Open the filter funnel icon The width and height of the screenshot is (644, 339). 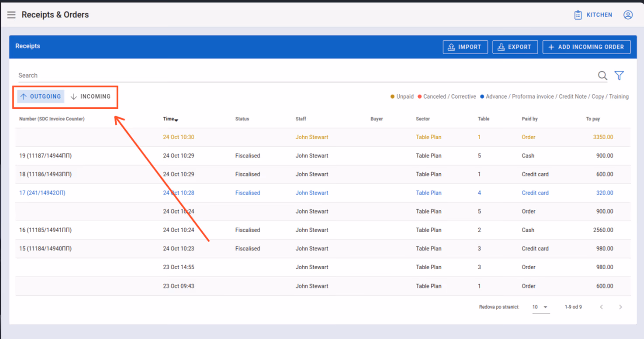619,75
